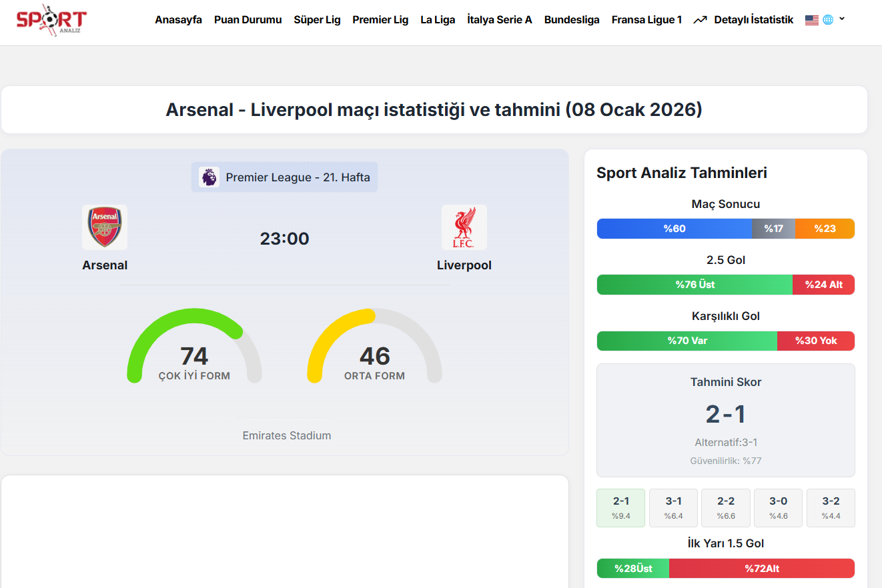Click the Premier League lion icon
This screenshot has height=588, width=882.
(209, 177)
